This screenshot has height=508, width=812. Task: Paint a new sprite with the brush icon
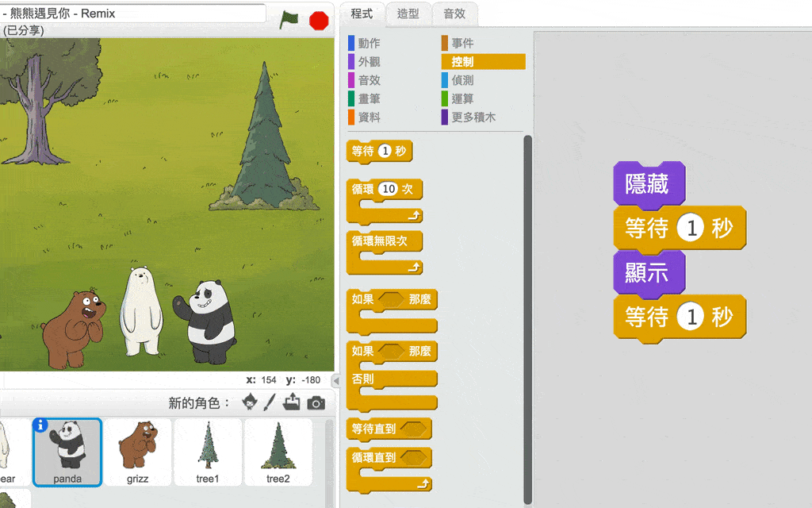(x=270, y=402)
